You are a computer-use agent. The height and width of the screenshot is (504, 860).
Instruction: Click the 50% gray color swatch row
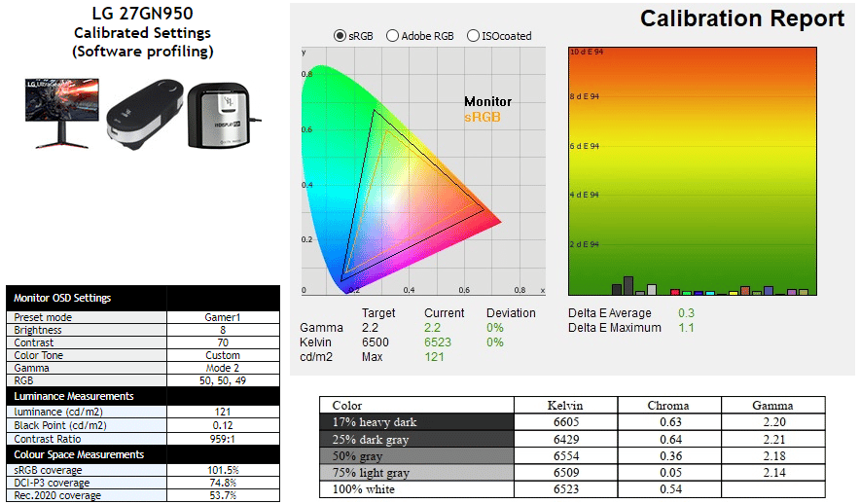click(x=418, y=456)
